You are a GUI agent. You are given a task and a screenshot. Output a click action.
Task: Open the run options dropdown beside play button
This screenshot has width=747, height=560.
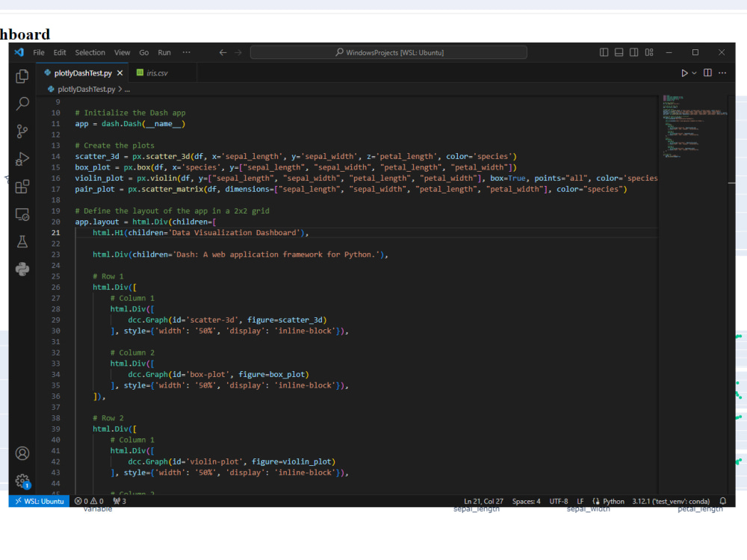(693, 73)
